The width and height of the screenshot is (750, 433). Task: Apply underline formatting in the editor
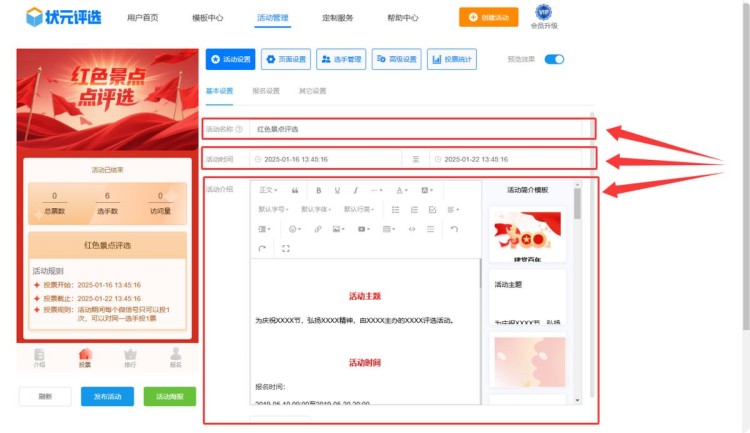point(337,190)
